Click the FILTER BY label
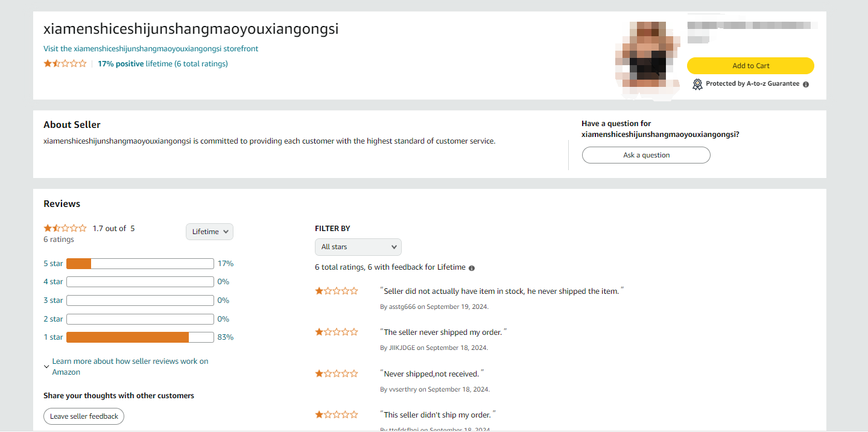 332,229
